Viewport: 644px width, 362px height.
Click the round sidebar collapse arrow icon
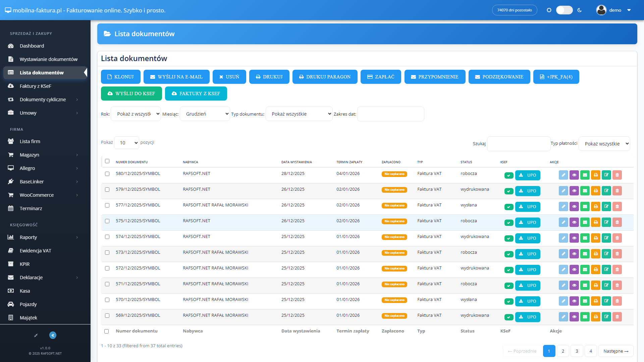pyautogui.click(x=53, y=335)
